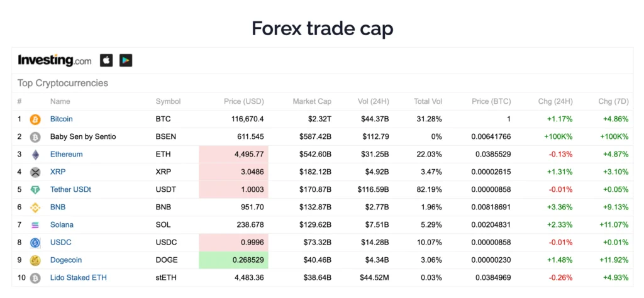644x298 pixels.
Task: Open the Bitcoin name link
Action: coord(62,119)
